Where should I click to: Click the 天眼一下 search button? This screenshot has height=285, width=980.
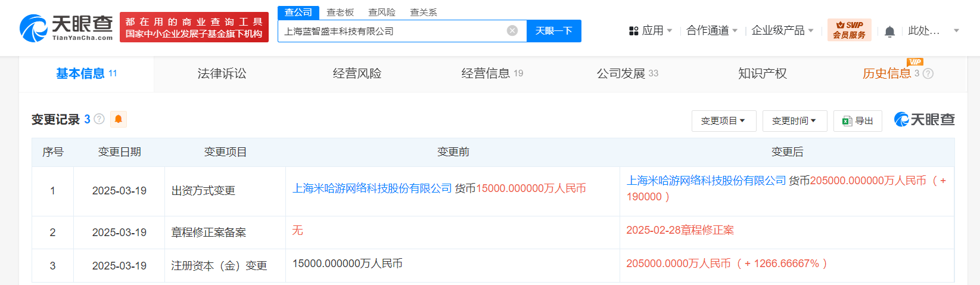click(x=554, y=31)
